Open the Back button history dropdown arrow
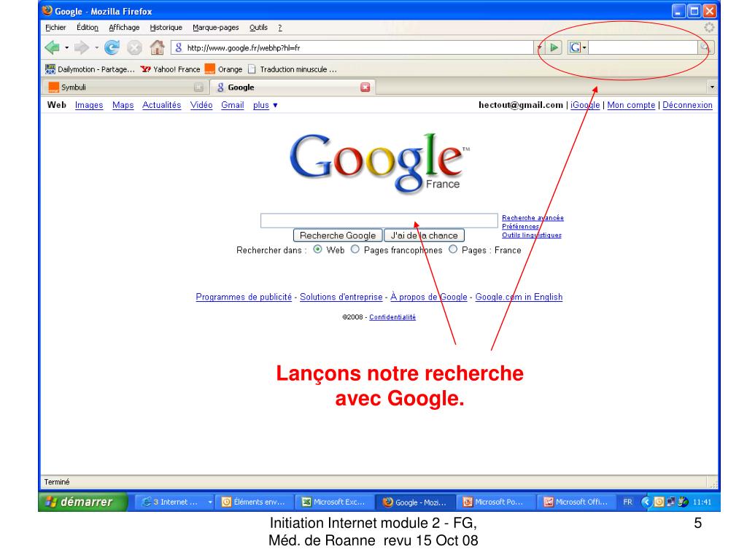The height and width of the screenshot is (560, 747). coord(66,47)
